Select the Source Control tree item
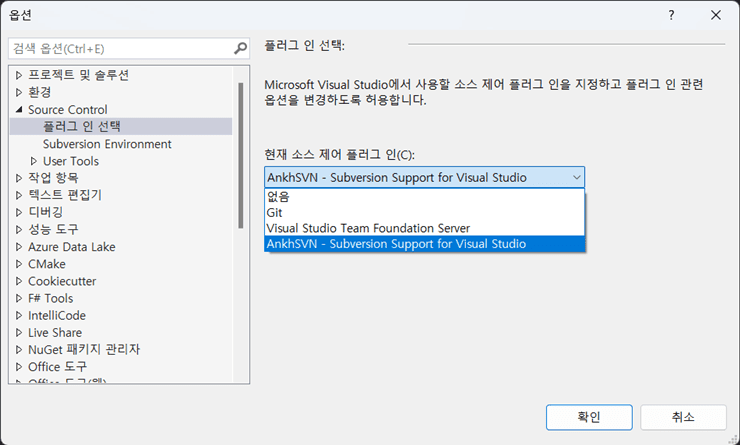The width and height of the screenshot is (740, 445). pos(67,109)
